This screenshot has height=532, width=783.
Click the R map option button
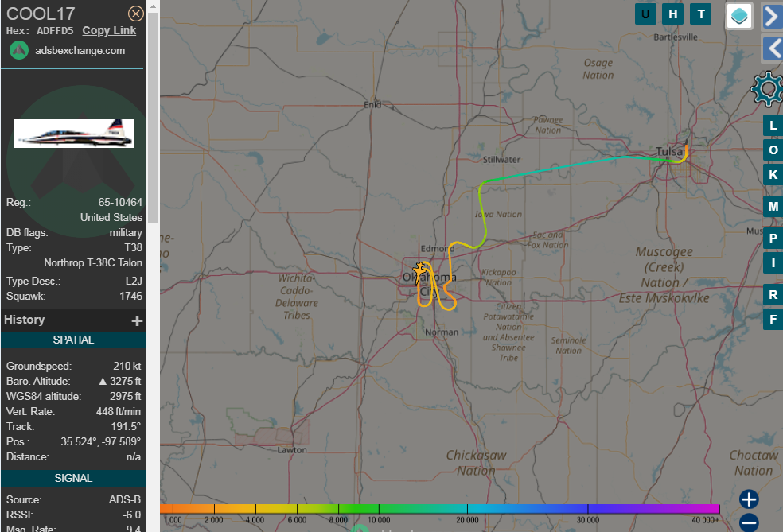(x=773, y=295)
